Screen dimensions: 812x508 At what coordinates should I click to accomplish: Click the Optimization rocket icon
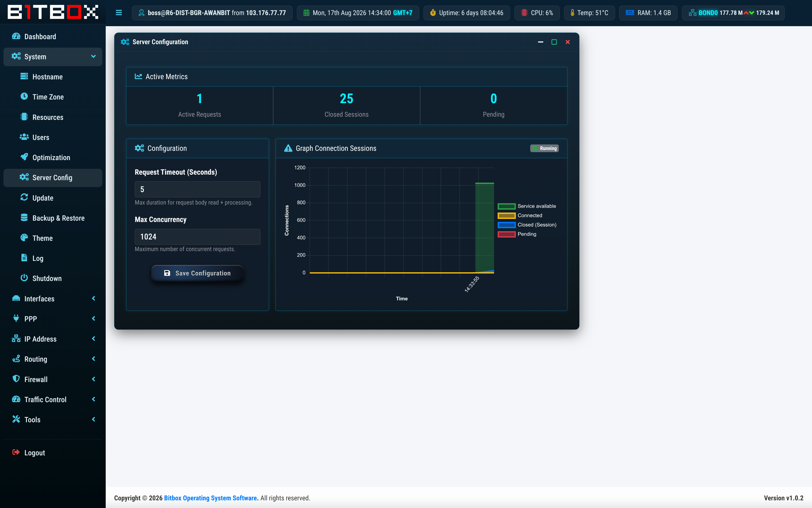[24, 157]
